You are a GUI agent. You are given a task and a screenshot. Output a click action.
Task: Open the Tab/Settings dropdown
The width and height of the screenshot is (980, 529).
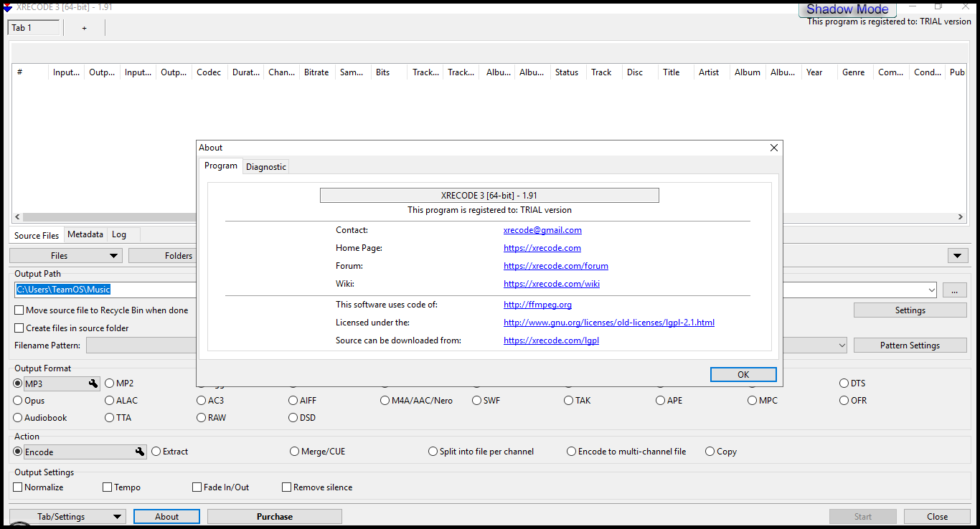[67, 517]
